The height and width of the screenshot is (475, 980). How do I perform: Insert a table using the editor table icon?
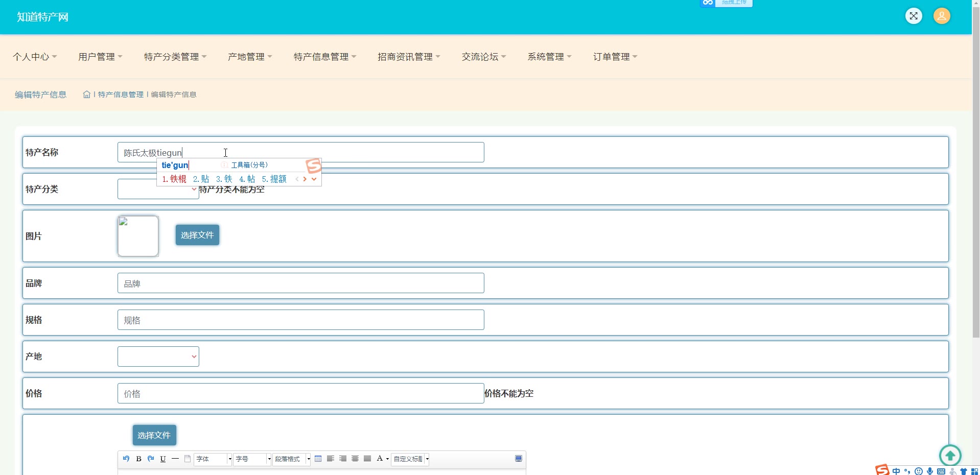[318, 459]
